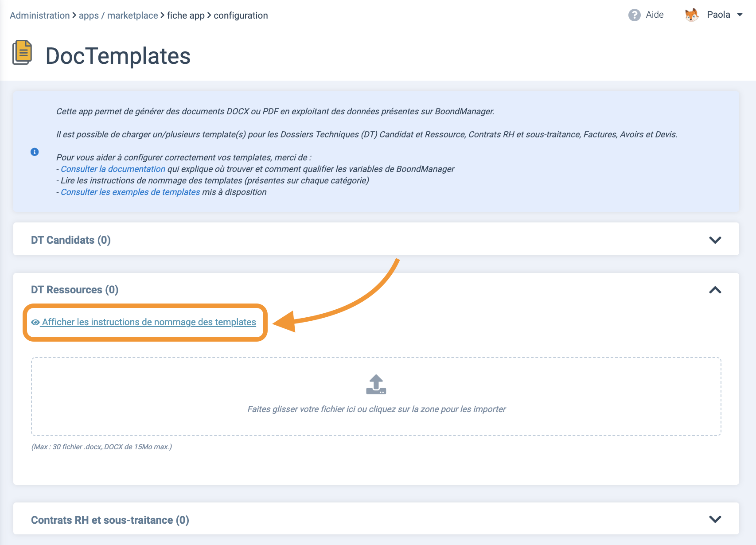Show the template naming instructions link
This screenshot has height=545, width=756.
tap(149, 322)
